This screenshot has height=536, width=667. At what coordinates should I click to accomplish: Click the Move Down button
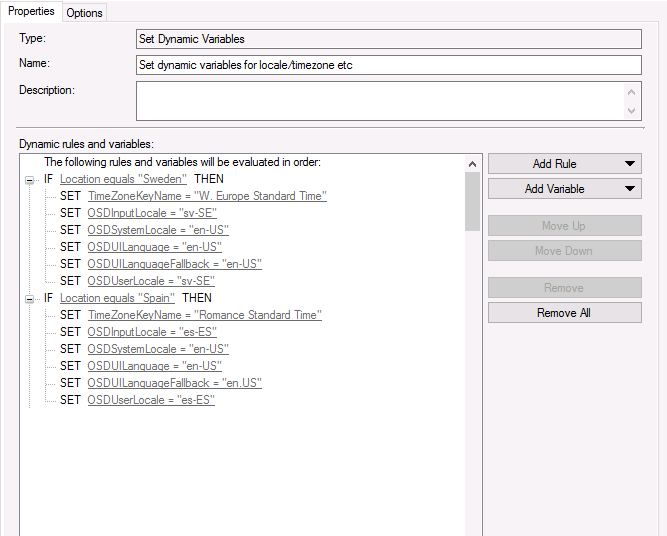564,251
